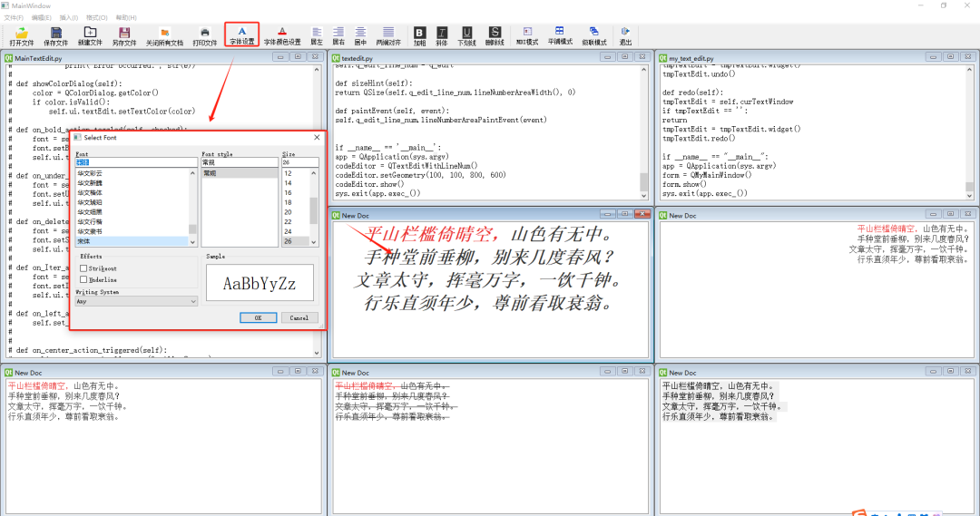Open the 格式(O) menu
This screenshot has height=516, width=980.
click(96, 17)
